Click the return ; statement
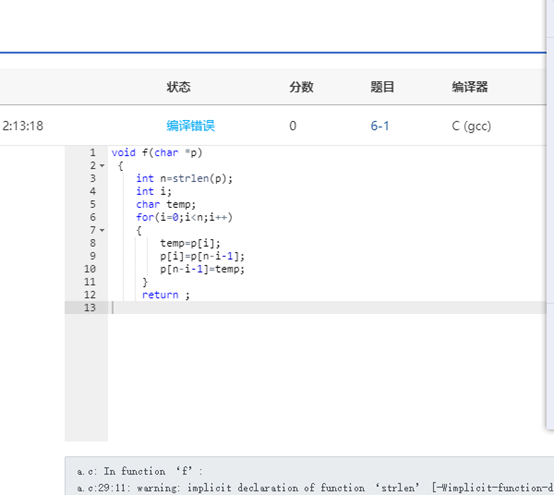 pos(166,295)
